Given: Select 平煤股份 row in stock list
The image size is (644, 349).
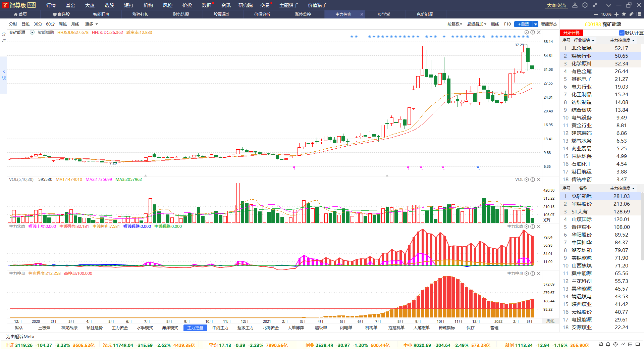Looking at the screenshot, I should point(600,204).
